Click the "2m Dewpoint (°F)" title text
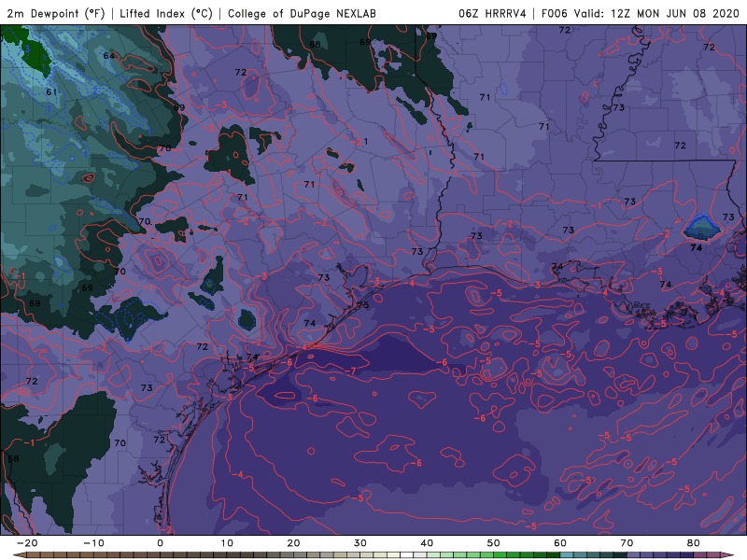747x560 pixels. click(56, 13)
